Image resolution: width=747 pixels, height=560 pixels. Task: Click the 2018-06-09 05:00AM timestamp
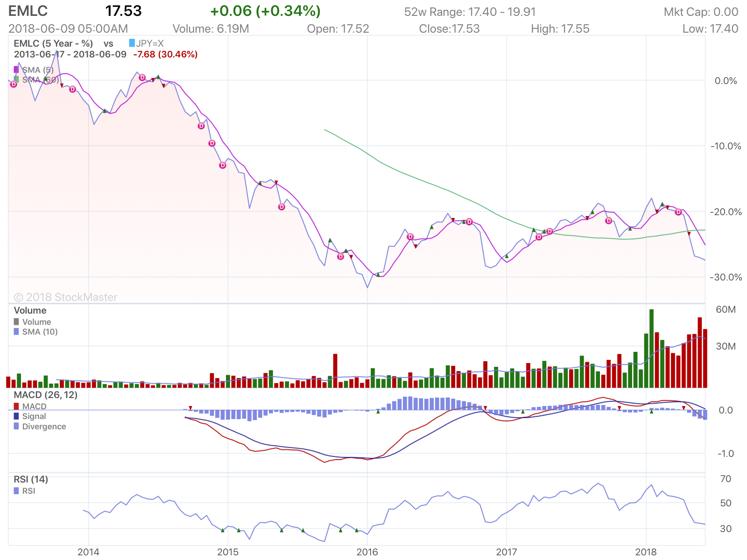(x=68, y=28)
